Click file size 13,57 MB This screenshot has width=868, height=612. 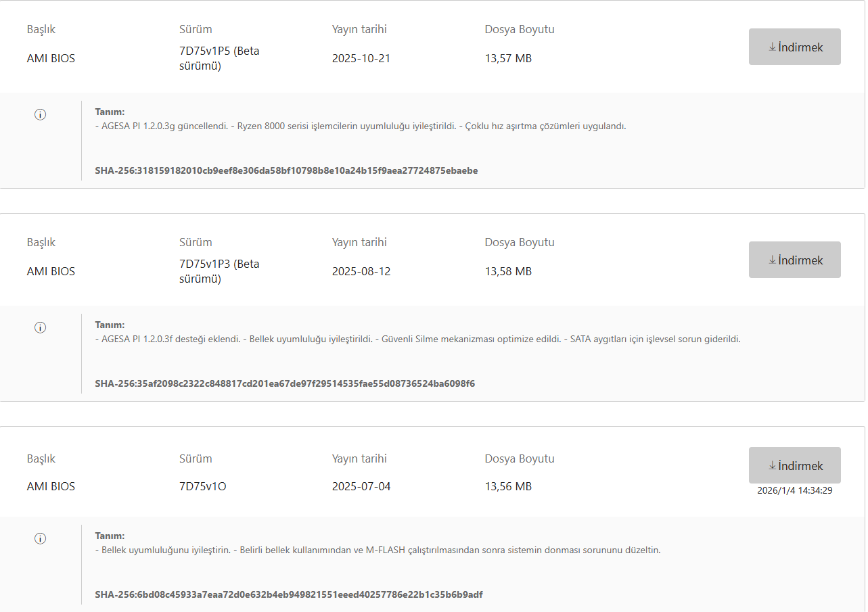[x=508, y=58]
